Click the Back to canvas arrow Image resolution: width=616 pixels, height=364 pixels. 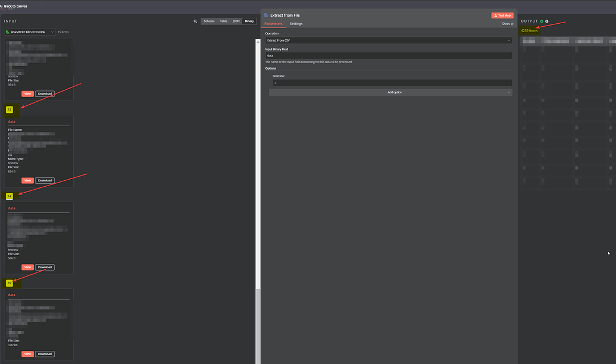2,6
